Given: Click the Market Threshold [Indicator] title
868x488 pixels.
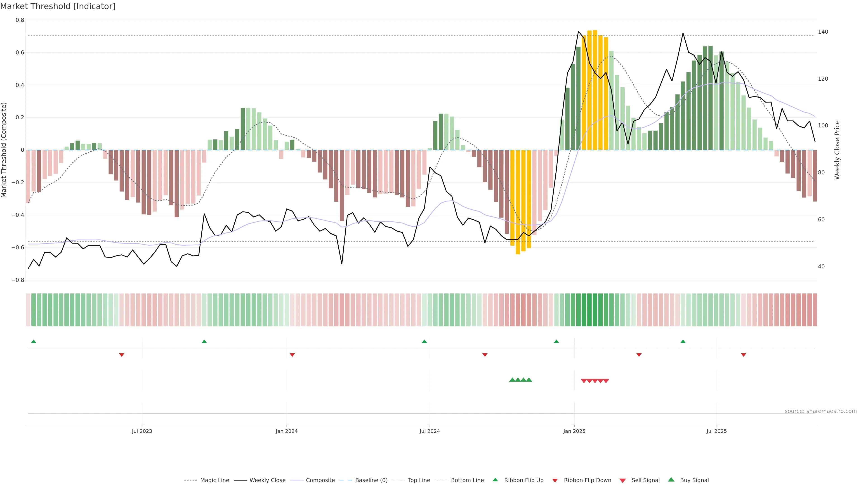Looking at the screenshot, I should pos(58,6).
